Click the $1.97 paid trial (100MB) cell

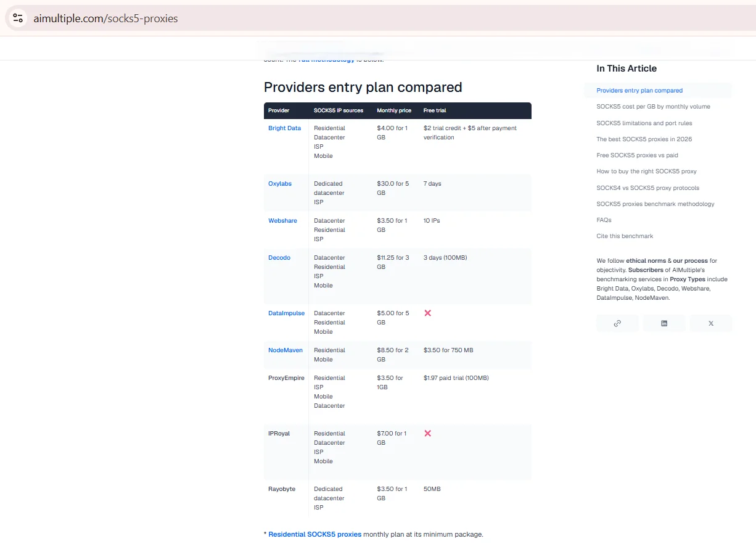pos(456,378)
